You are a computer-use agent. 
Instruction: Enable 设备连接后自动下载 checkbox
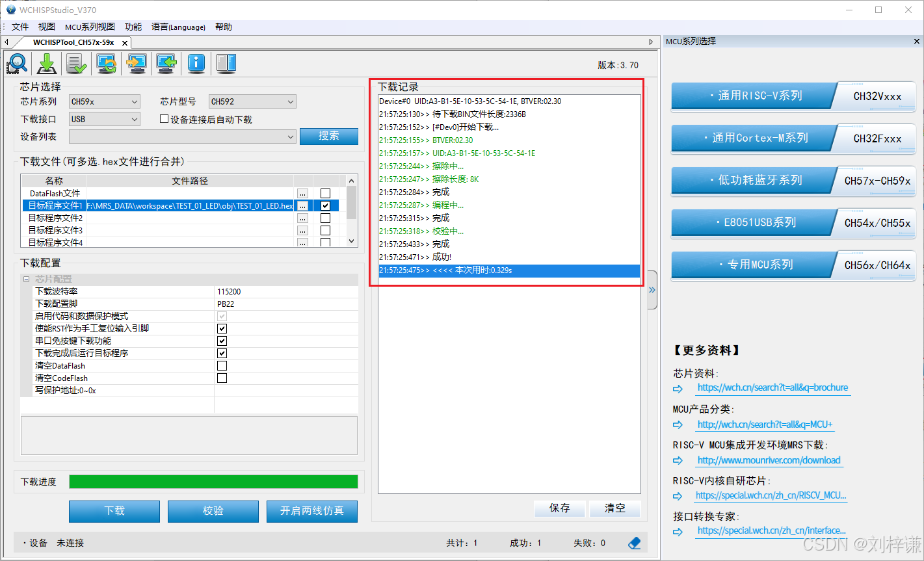tap(165, 118)
